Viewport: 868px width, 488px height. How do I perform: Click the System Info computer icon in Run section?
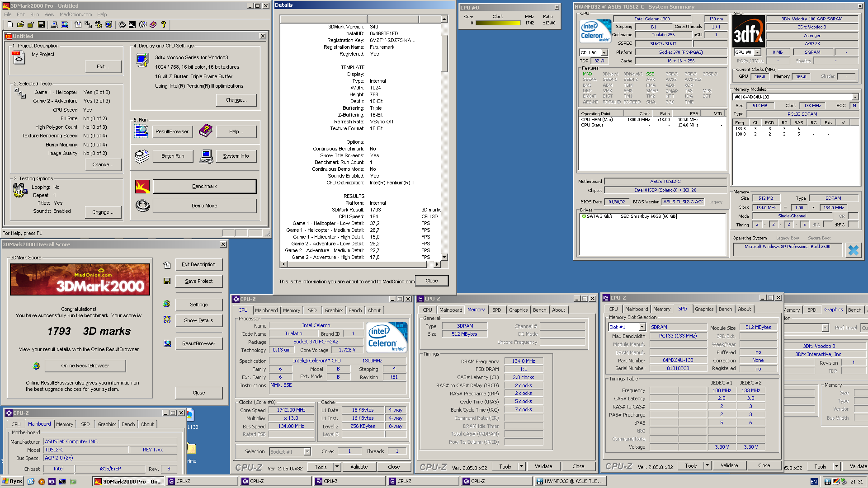(x=206, y=156)
